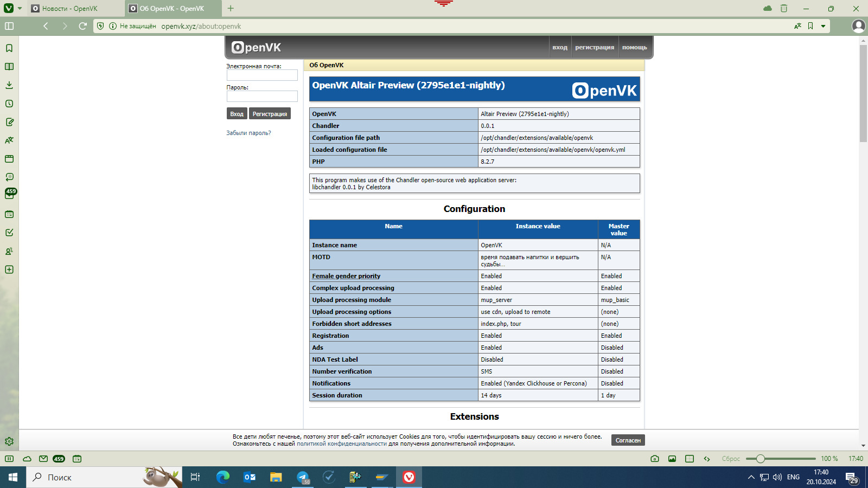Open регистрация in the OpenVK header
This screenshot has height=488, width=868.
[x=595, y=48]
